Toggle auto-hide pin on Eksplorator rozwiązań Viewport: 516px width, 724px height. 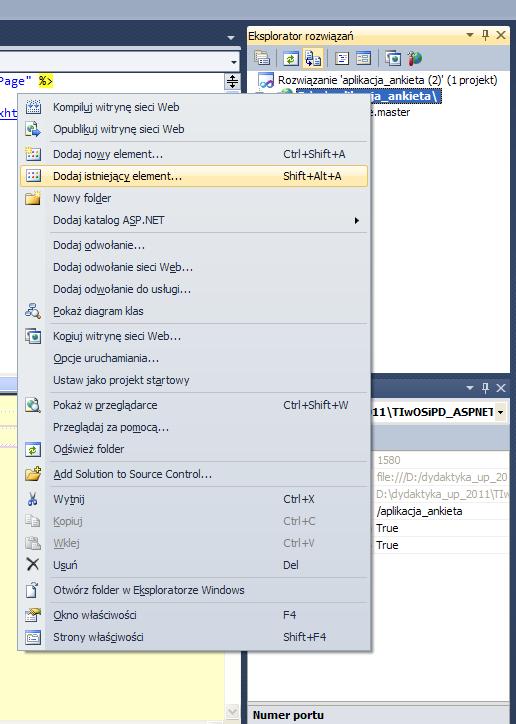pos(485,35)
